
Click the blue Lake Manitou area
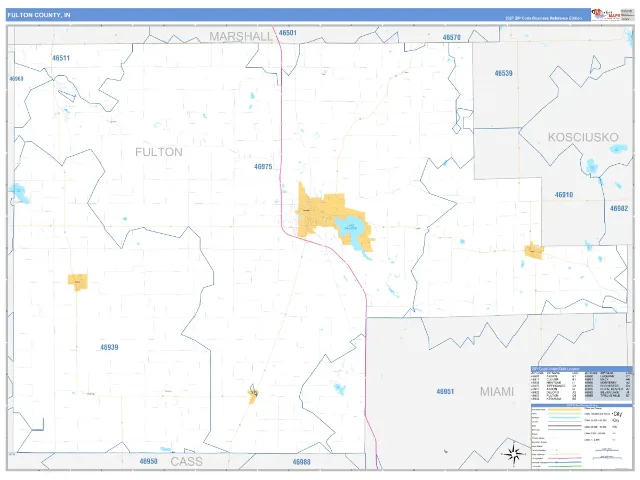(x=350, y=229)
